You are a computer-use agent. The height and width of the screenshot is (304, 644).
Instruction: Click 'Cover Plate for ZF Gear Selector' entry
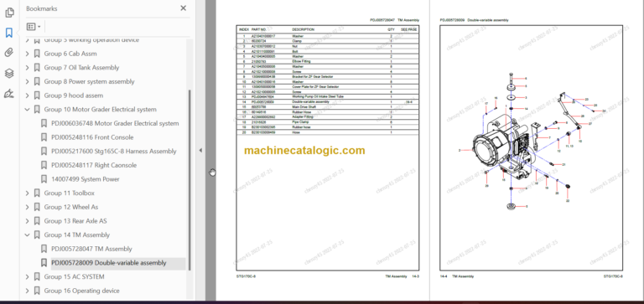[x=315, y=86]
